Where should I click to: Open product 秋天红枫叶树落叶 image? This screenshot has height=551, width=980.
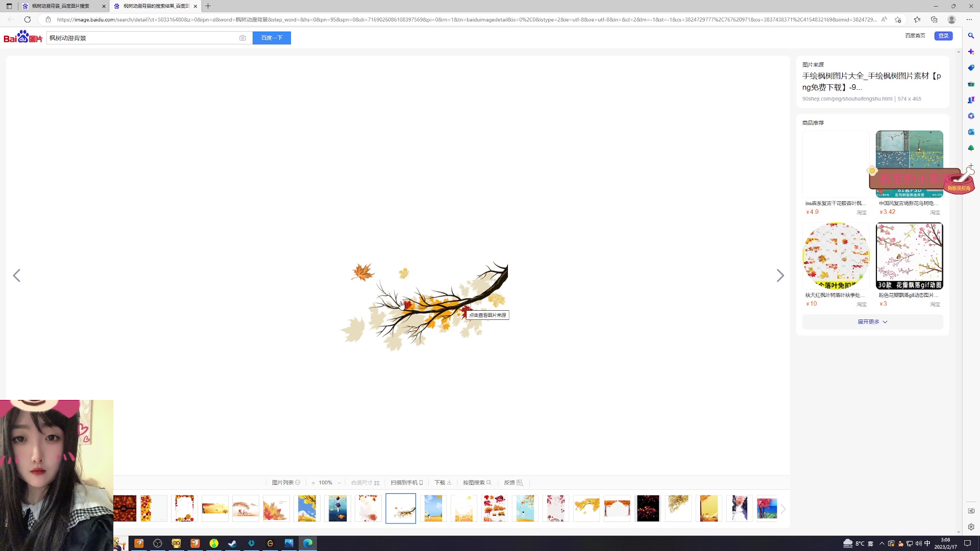[x=836, y=256]
